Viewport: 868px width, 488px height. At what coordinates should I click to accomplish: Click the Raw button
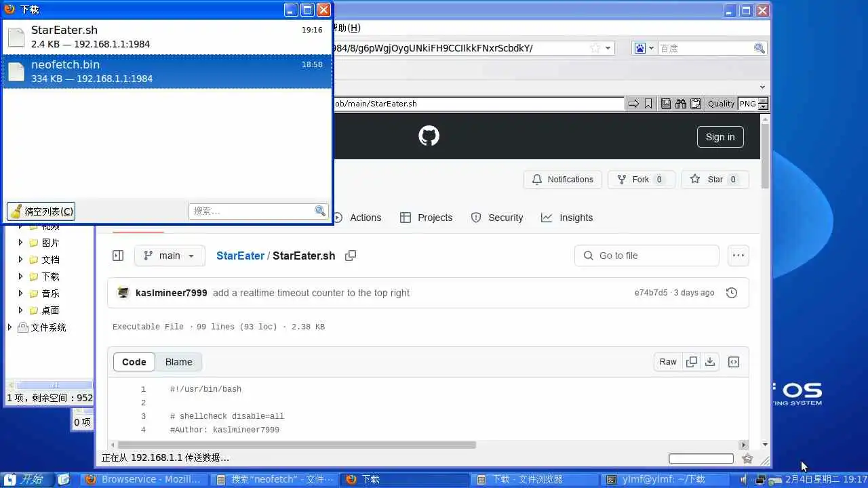(x=668, y=362)
